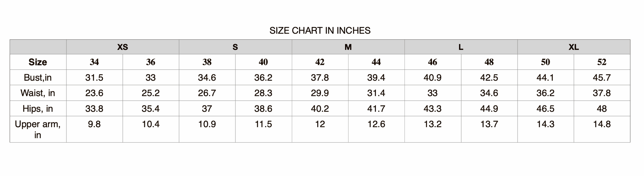This screenshot has height=176, width=644.
Task: Select the S size group header
Action: (235, 47)
